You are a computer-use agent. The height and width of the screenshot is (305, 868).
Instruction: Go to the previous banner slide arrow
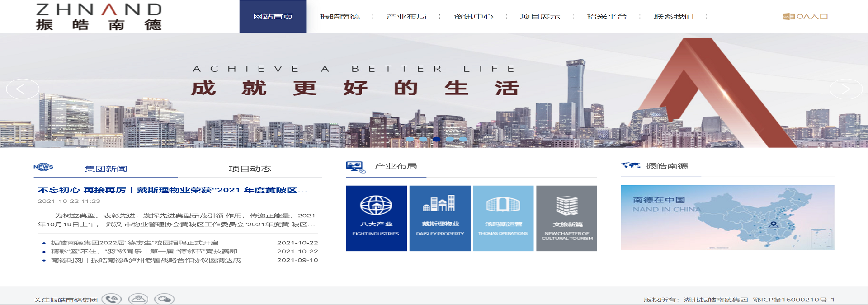[x=23, y=89]
